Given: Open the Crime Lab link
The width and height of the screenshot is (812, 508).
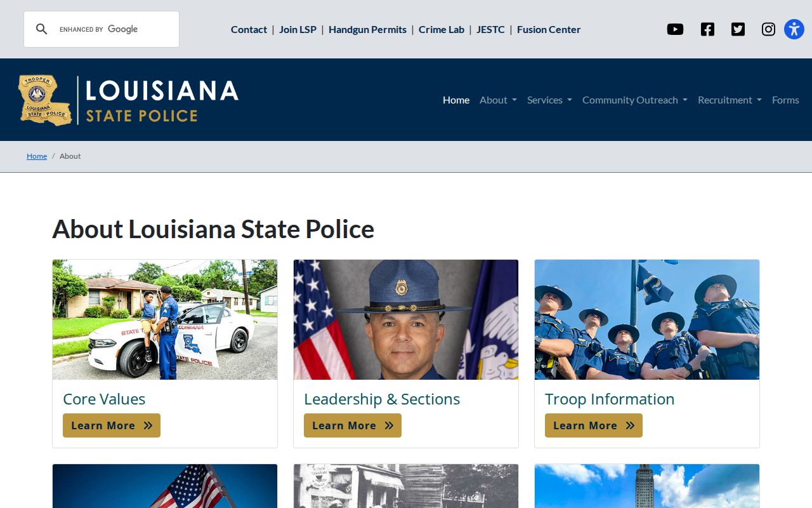Looking at the screenshot, I should (x=442, y=29).
